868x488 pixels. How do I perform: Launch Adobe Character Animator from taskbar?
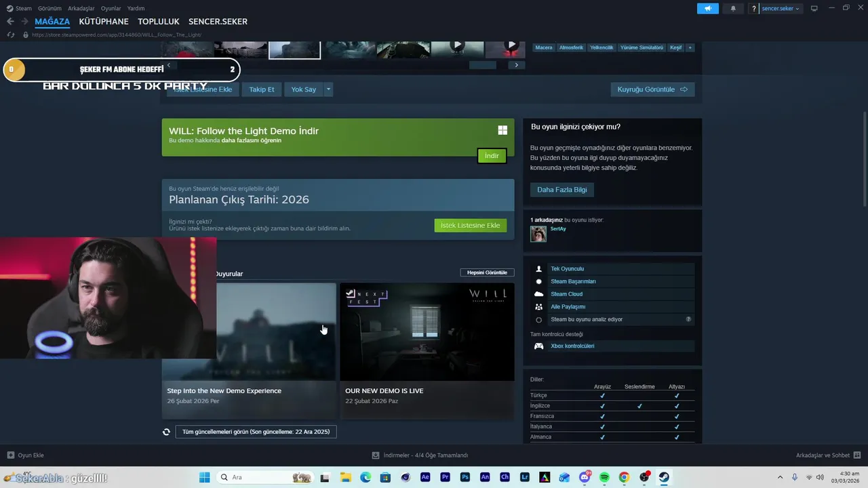tap(505, 477)
